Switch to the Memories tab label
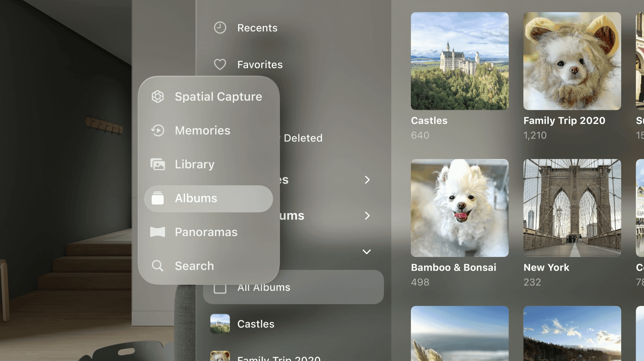Image resolution: width=644 pixels, height=361 pixels. [x=202, y=130]
